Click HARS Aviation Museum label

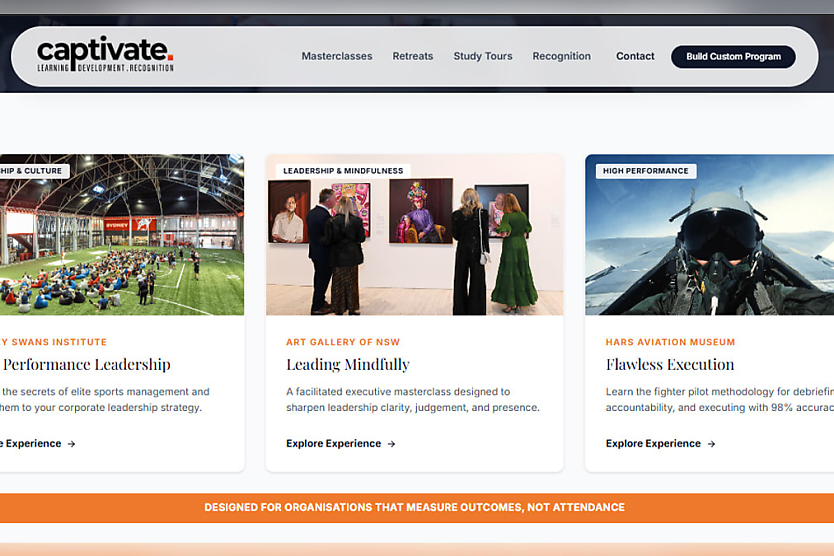[670, 342]
